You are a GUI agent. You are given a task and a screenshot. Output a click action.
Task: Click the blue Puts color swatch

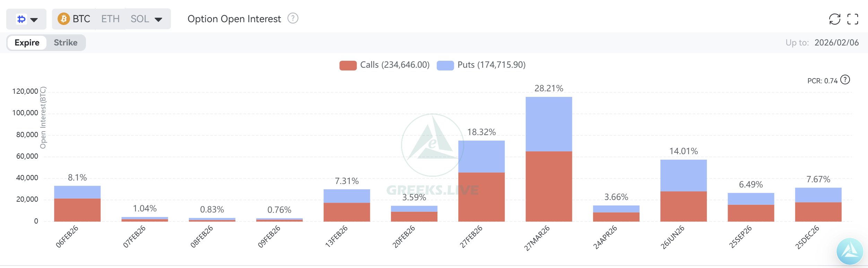click(445, 65)
